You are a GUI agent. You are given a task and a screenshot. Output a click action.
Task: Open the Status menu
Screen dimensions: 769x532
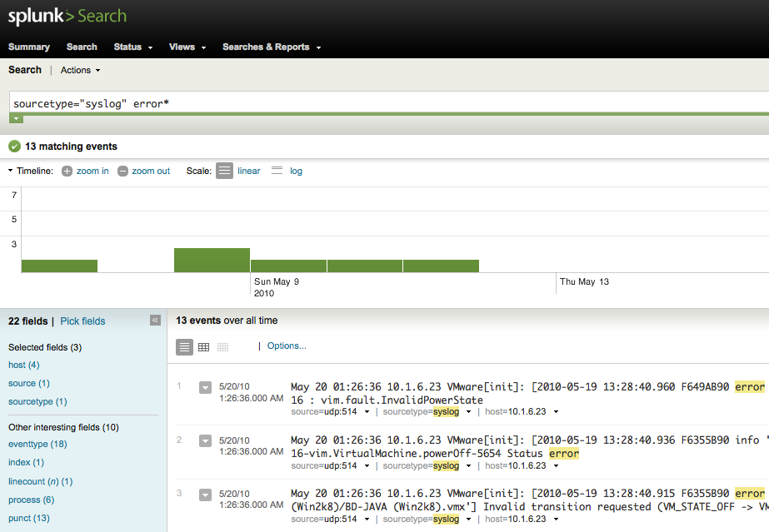pyautogui.click(x=133, y=47)
